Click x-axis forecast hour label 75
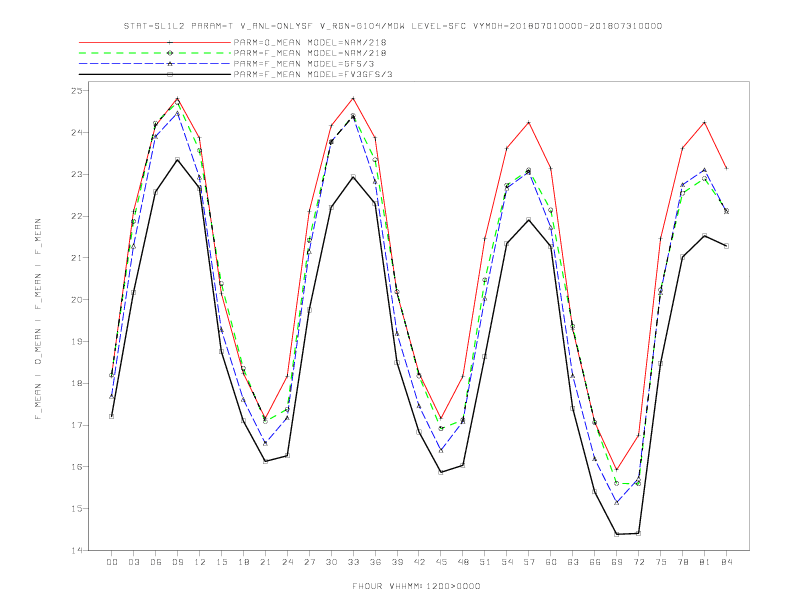Image resolution: width=792 pixels, height=612 pixels. tap(661, 562)
